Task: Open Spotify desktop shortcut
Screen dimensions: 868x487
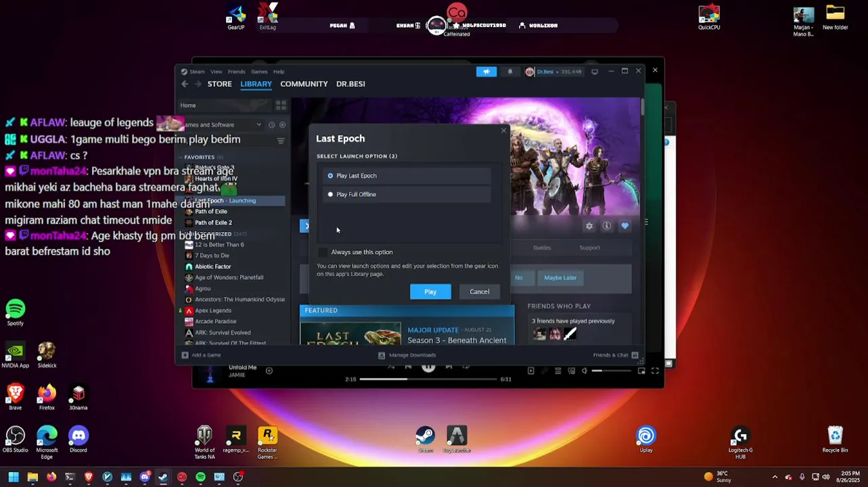Action: click(x=16, y=313)
